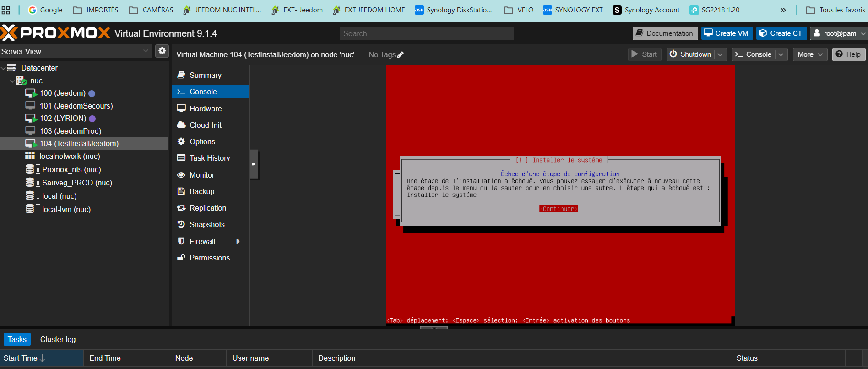The width and height of the screenshot is (868, 369).
Task: Sort by Start Time column header
Action: click(x=24, y=358)
